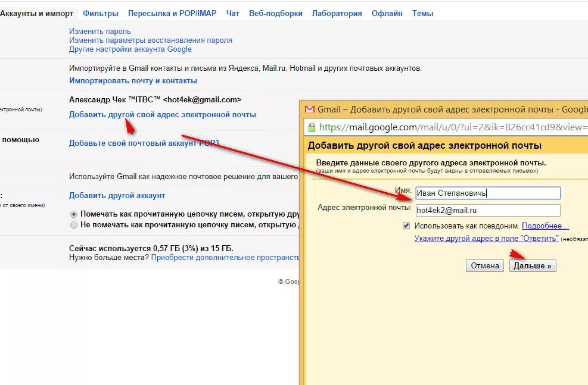Click the green padlock security icon
The width and height of the screenshot is (588, 385).
(x=312, y=127)
